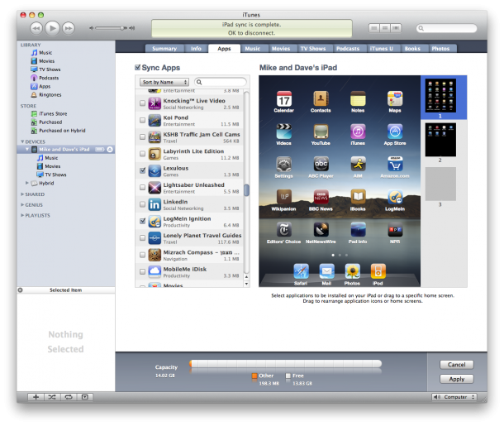Expand the Shared section
Screen dimensions: 504x426
pyautogui.click(x=22, y=194)
